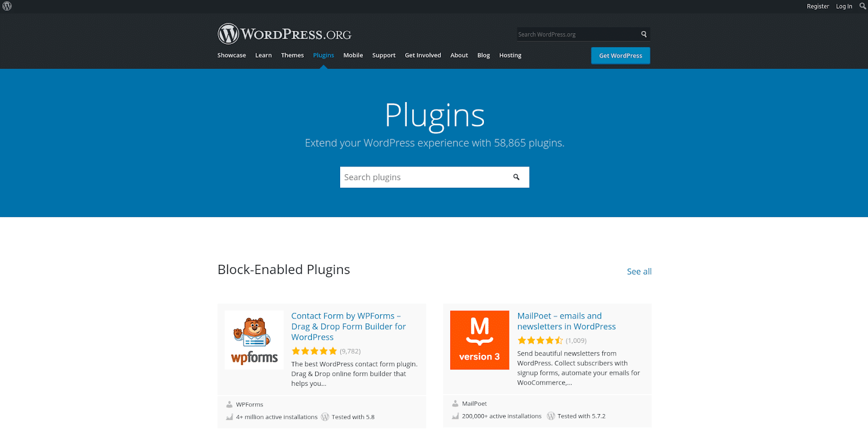
Task: Click the WPForms five-star rating
Action: [314, 351]
